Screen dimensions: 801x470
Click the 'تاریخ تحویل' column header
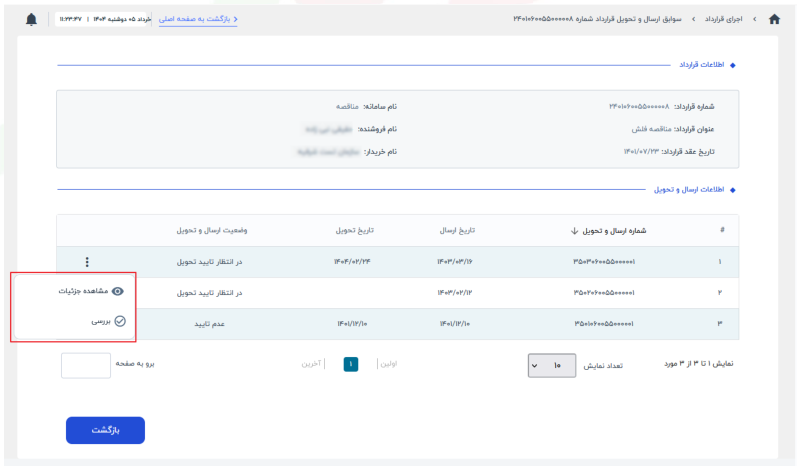pos(355,230)
